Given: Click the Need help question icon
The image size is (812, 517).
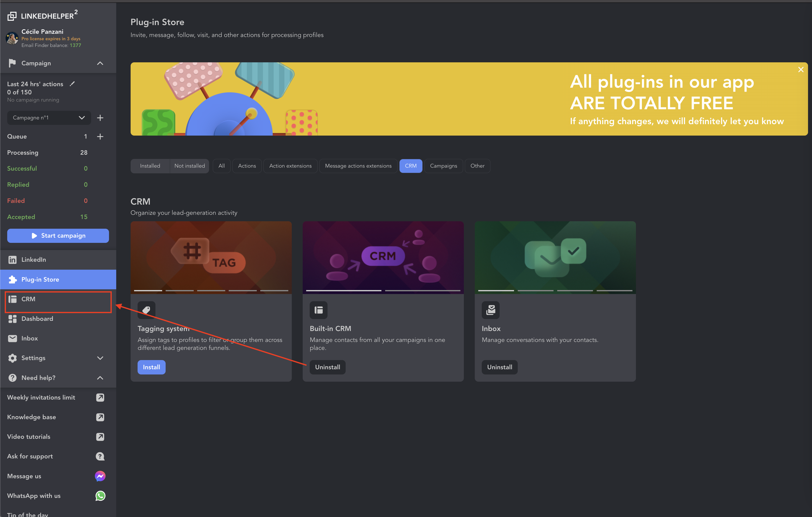Looking at the screenshot, I should click(x=12, y=378).
